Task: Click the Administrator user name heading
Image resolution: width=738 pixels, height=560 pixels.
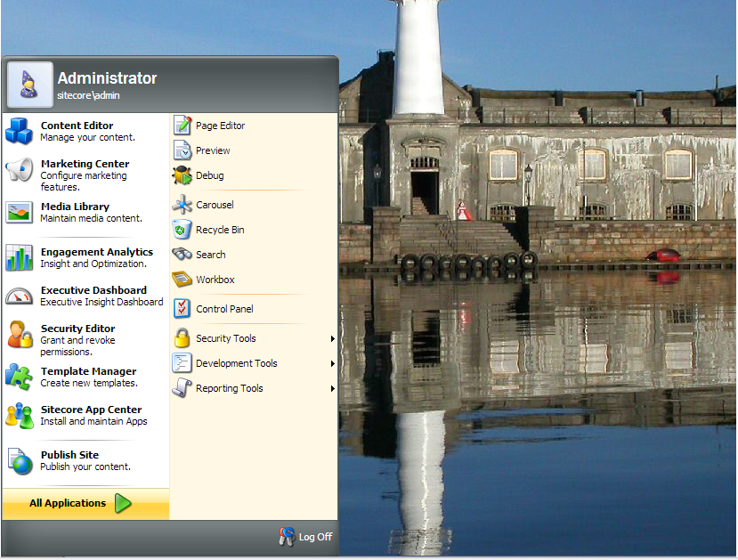Action: 108,78
